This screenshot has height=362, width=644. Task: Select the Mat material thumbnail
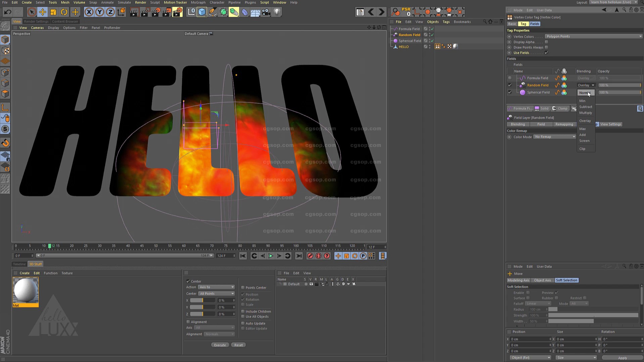click(x=26, y=292)
